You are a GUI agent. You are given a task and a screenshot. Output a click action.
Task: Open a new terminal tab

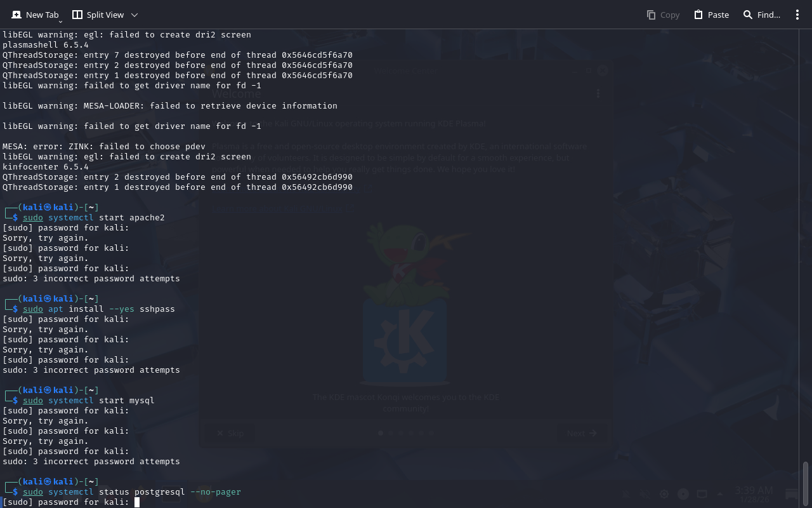pos(35,15)
